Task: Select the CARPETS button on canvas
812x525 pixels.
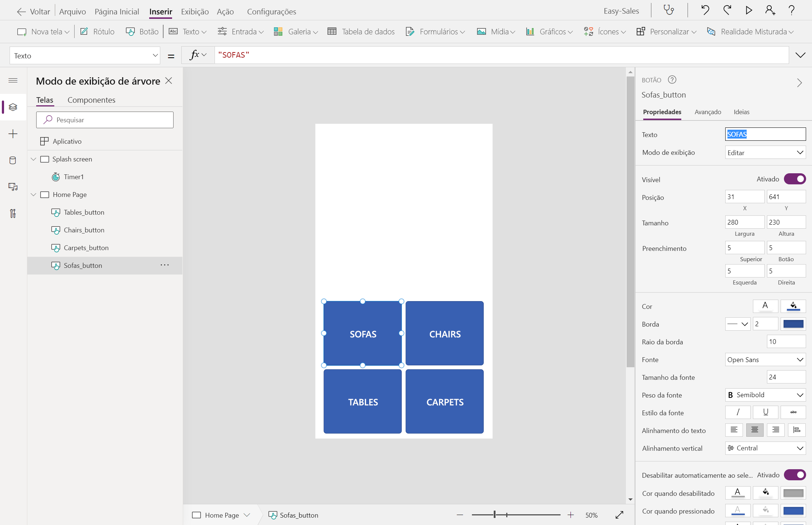Action: click(x=445, y=402)
